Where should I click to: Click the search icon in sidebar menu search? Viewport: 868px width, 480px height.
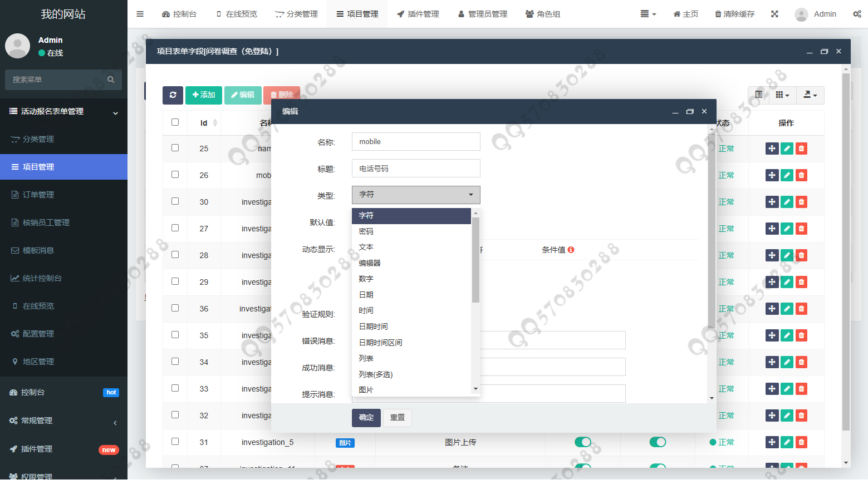[111, 80]
